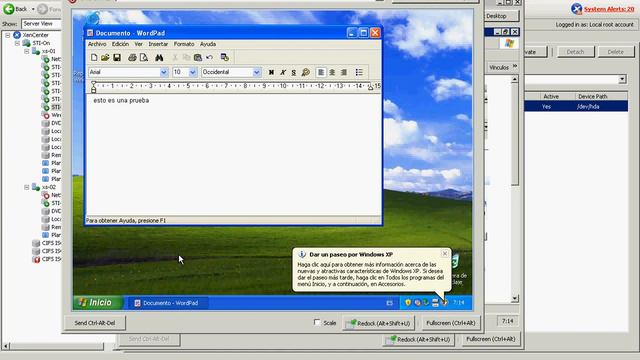Click the Open file icon in WordPad
The width and height of the screenshot is (640, 360).
coord(105,58)
